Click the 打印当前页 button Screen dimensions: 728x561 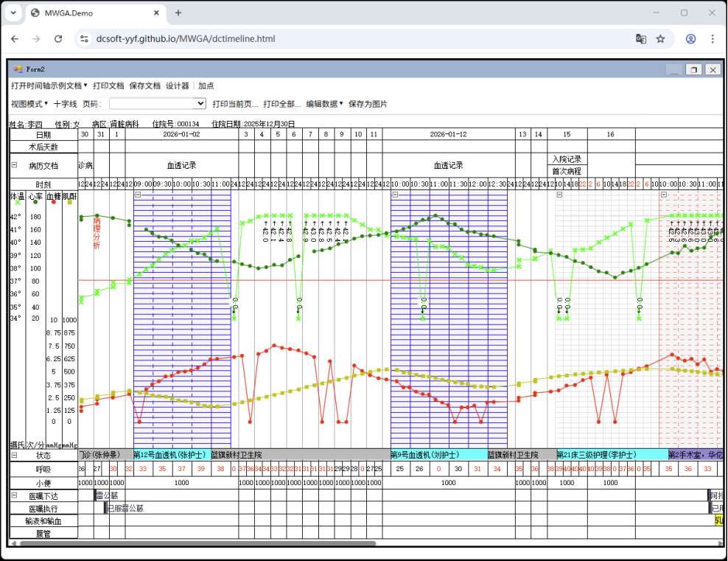[235, 103]
